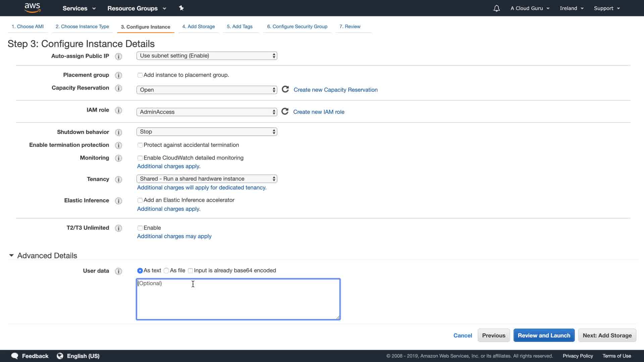The image size is (644, 362).
Task: Show info about User data
Action: tap(118, 271)
